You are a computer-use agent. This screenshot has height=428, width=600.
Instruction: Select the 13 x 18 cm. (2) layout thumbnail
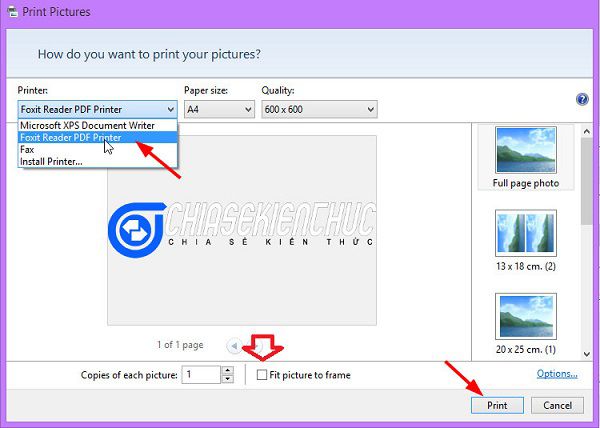tap(526, 240)
